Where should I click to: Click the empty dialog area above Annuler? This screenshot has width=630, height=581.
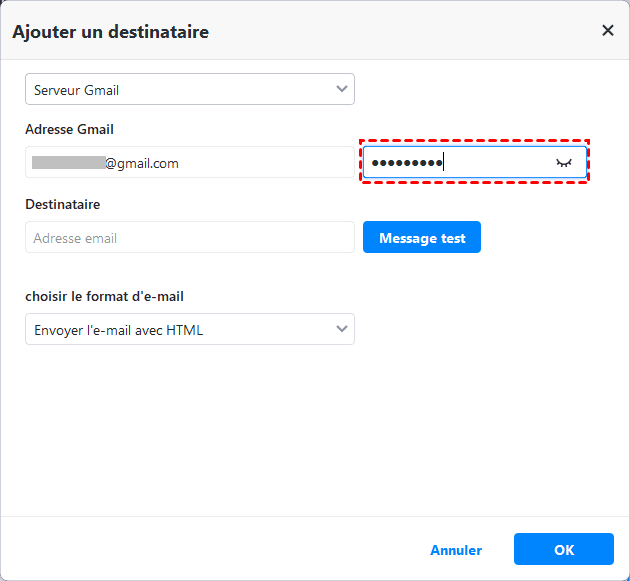point(315,440)
